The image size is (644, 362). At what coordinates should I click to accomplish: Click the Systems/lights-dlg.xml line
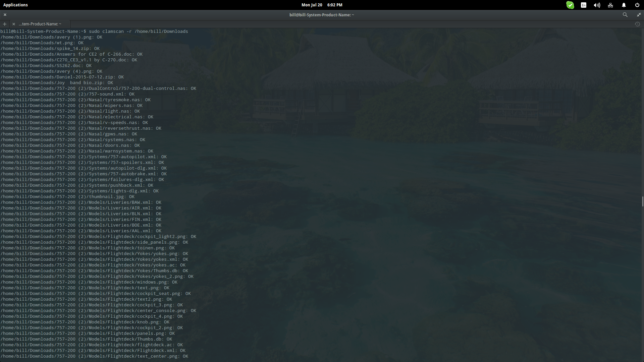tap(79, 191)
